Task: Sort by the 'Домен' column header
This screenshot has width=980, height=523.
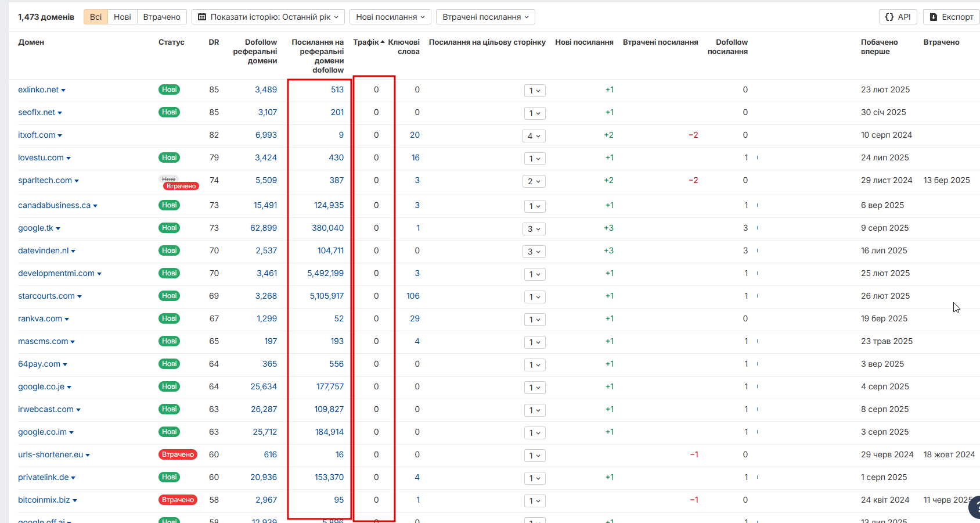Action: coord(31,42)
